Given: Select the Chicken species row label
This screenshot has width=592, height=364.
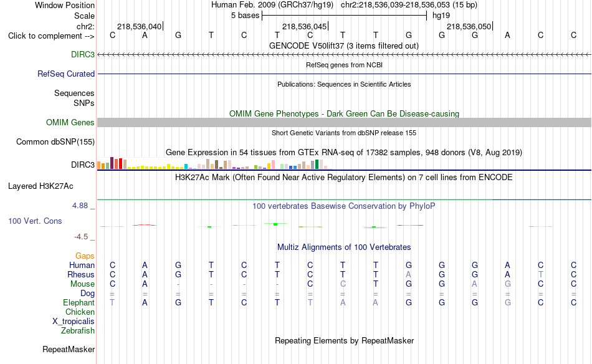Looking at the screenshot, I should (x=80, y=312).
